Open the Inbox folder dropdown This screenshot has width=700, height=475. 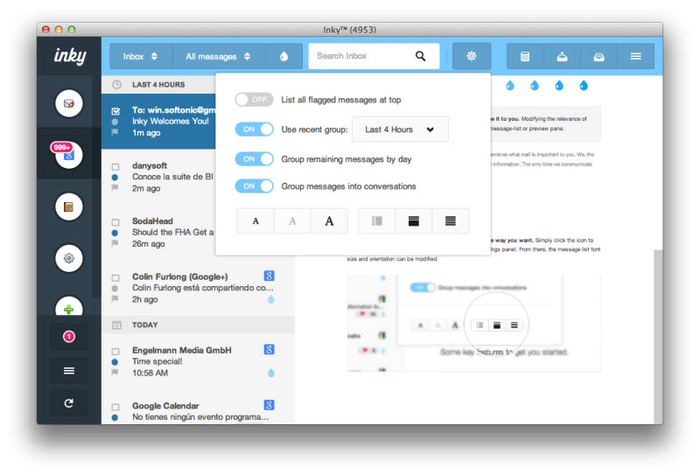(141, 56)
